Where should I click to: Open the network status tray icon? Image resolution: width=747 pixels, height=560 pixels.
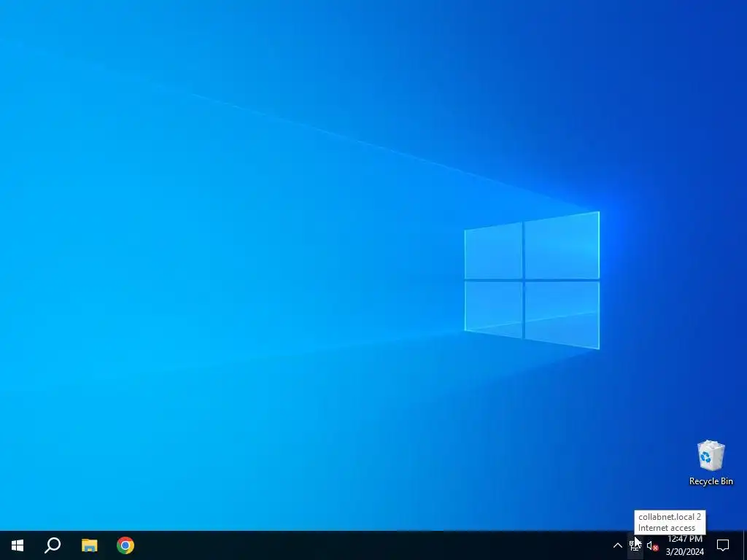pyautogui.click(x=635, y=545)
